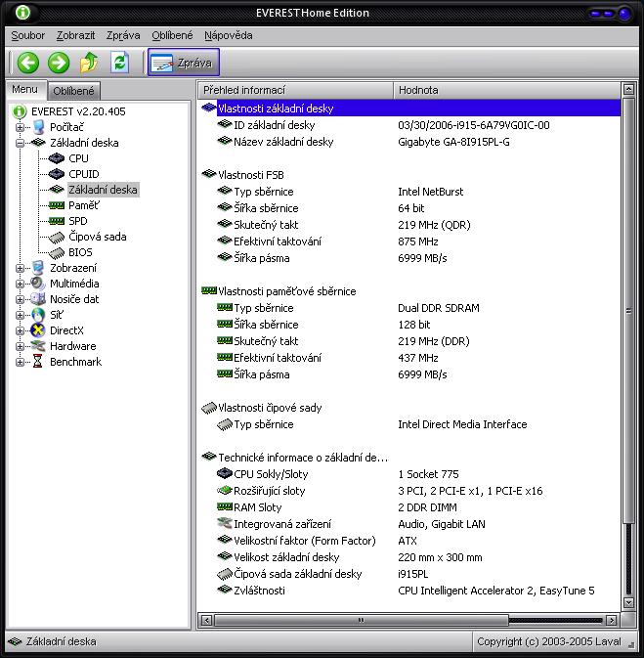The image size is (644, 658).
Task: Open the Soubor menu
Action: pyautogui.click(x=28, y=35)
